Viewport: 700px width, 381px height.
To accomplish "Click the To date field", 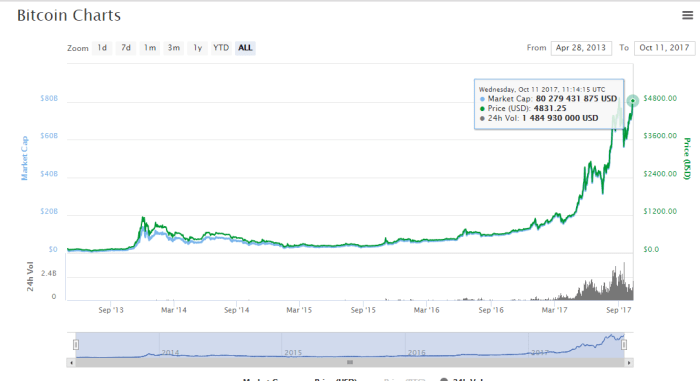I will tap(664, 48).
